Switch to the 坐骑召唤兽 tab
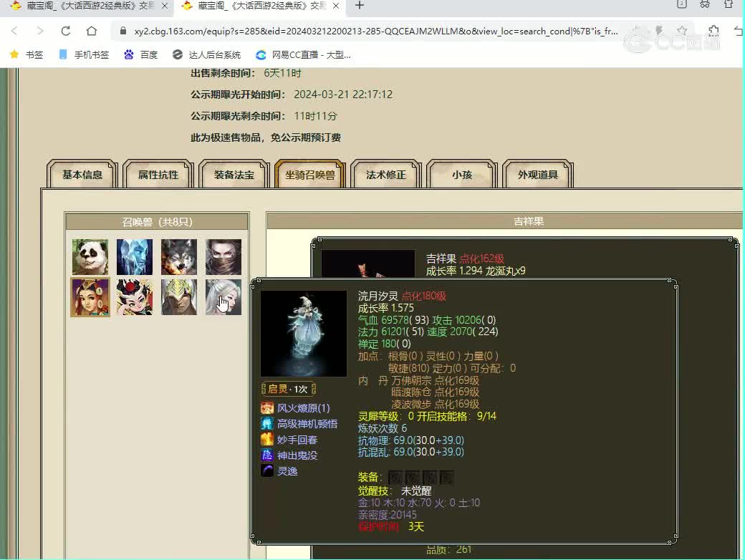 click(x=310, y=174)
